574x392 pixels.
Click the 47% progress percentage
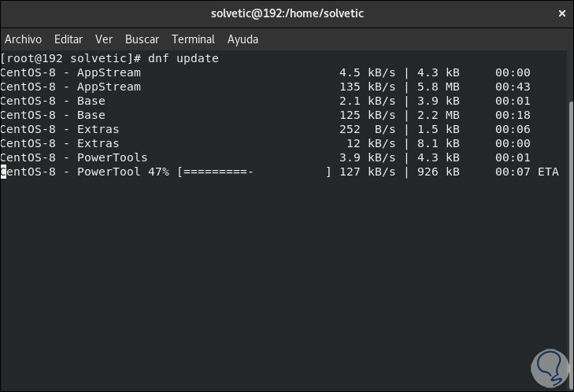158,172
